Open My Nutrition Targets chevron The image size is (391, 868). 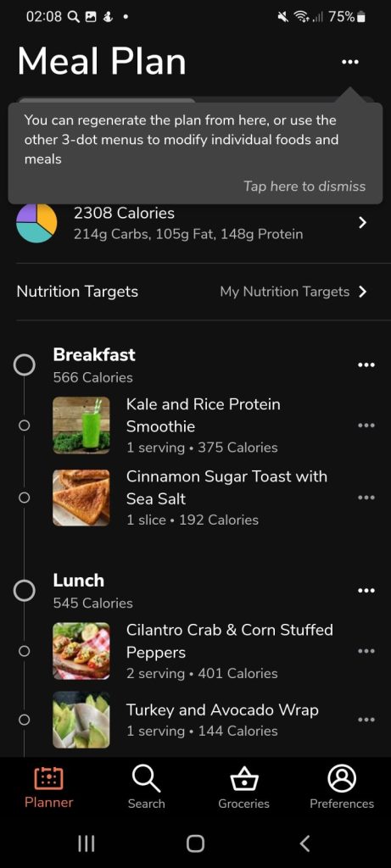coord(363,292)
